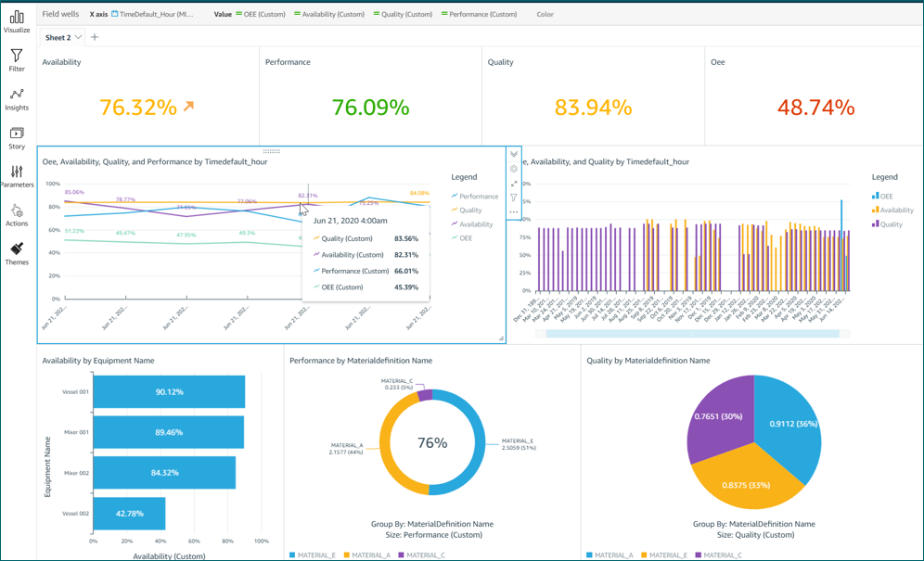Click the Performance (Custom) value field
Image resolution: width=924 pixels, height=561 pixels.
(x=479, y=14)
